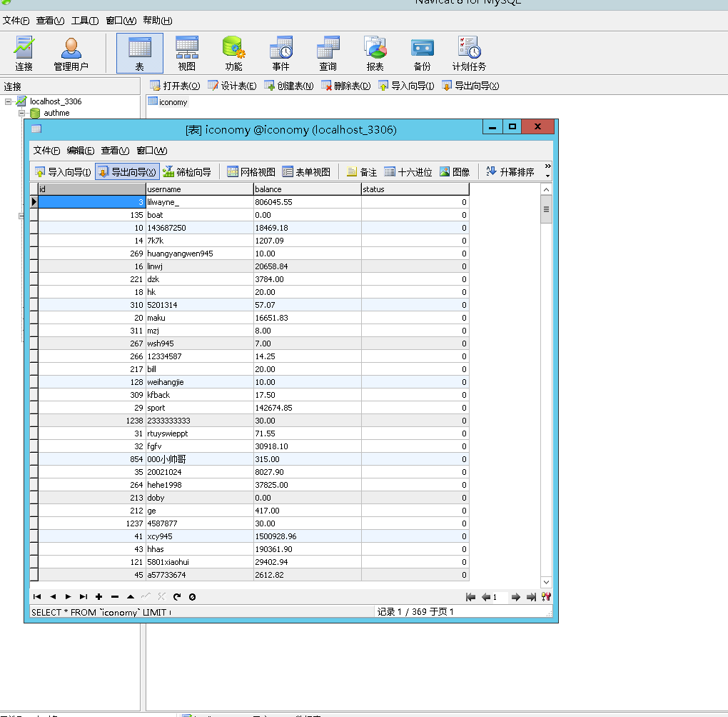This screenshot has height=717, width=728.
Task: Open the 连接 (Connection) toolbar icon
Action: click(x=24, y=54)
